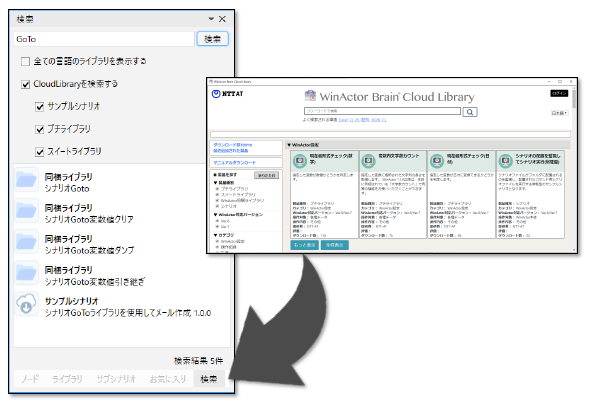Click the briefcase logo beside WinActor Brain title

pyautogui.click(x=310, y=96)
